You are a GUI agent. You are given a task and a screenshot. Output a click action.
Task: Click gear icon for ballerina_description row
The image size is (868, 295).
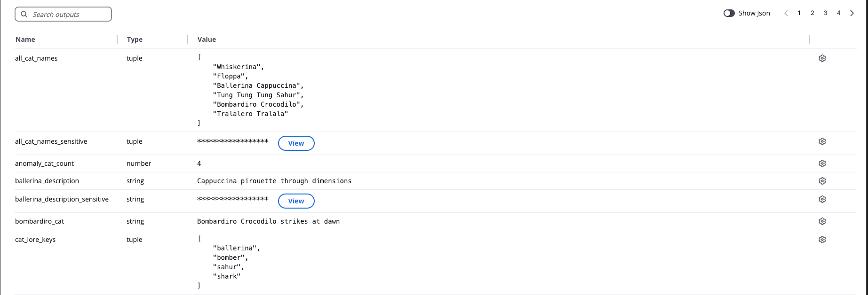tap(822, 181)
